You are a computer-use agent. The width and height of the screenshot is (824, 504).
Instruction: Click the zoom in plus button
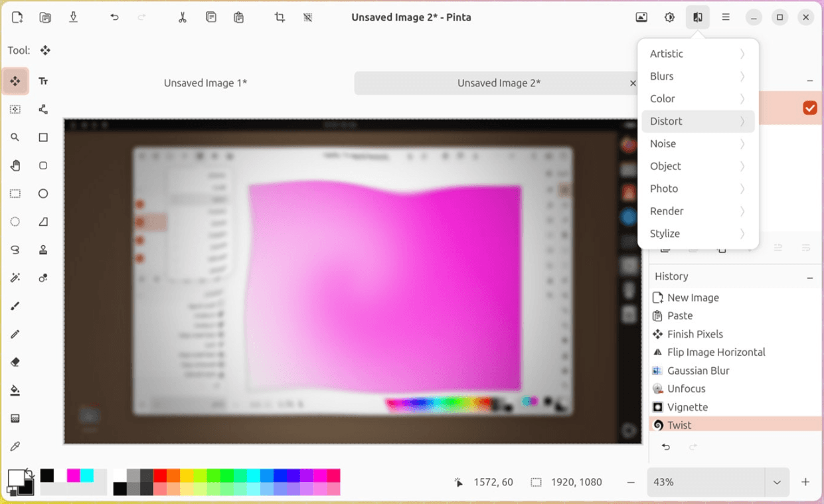click(x=805, y=482)
